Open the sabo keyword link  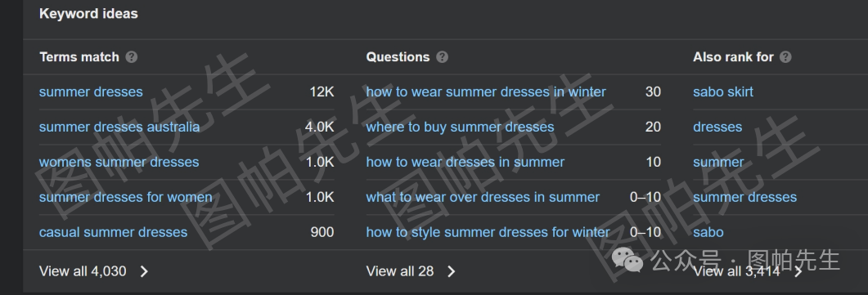coord(708,232)
